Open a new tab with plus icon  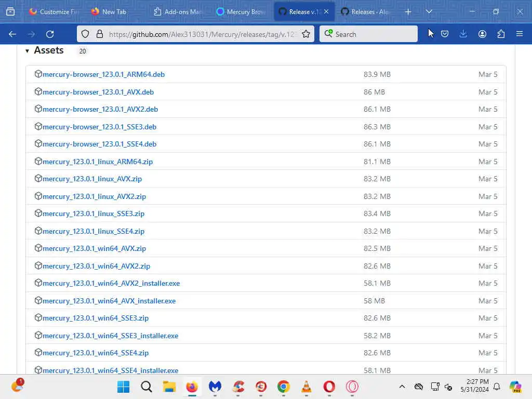[x=408, y=12]
